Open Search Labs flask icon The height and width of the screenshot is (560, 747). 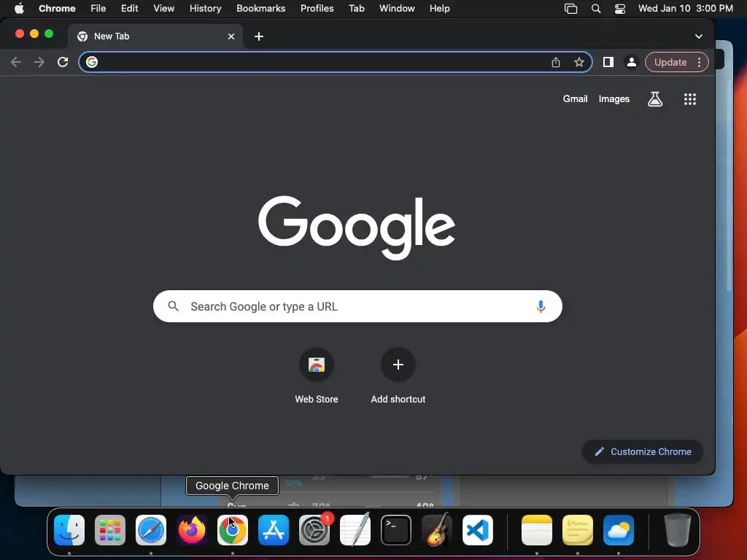click(655, 99)
